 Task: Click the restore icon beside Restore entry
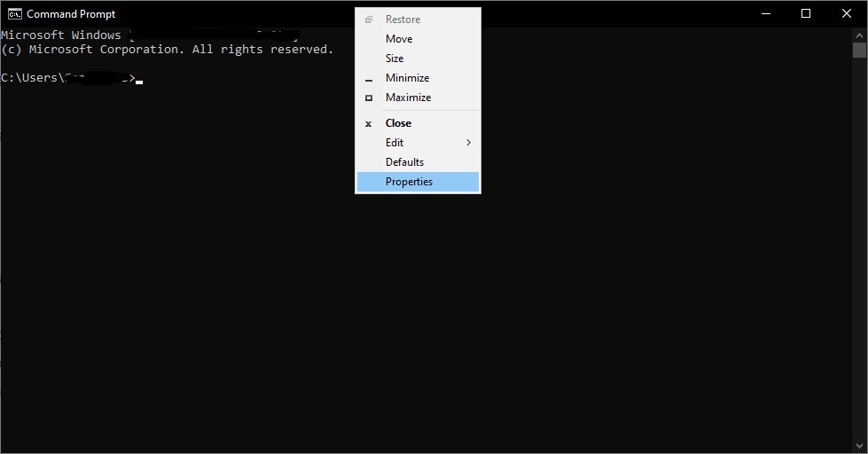[369, 20]
